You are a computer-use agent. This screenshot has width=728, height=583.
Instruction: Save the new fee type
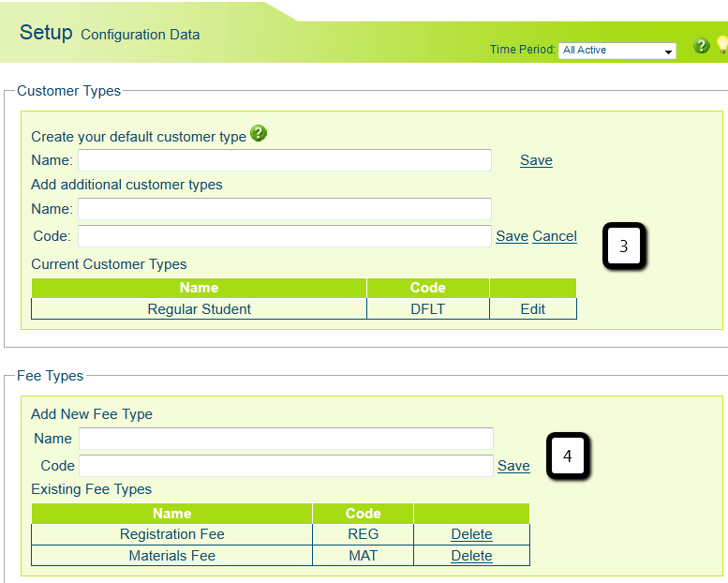513,466
